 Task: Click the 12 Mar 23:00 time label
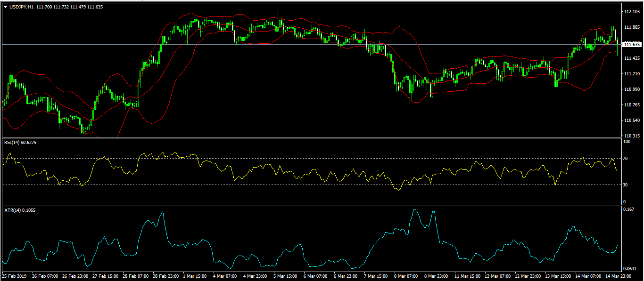(x=528, y=276)
